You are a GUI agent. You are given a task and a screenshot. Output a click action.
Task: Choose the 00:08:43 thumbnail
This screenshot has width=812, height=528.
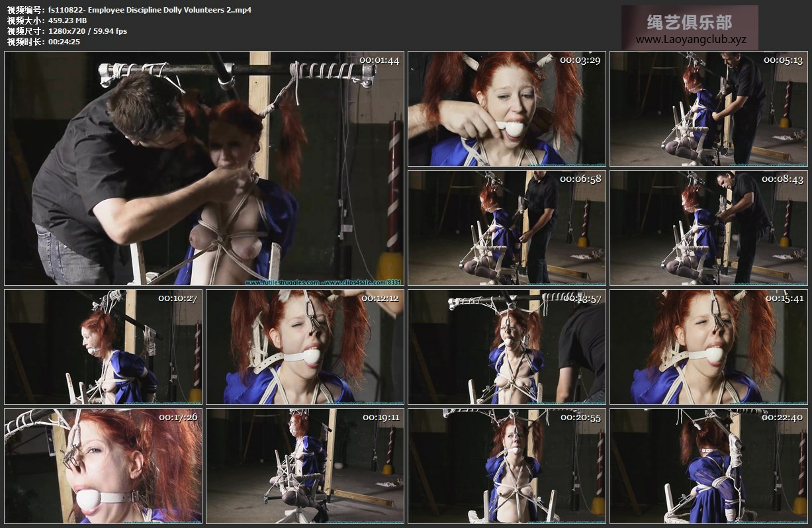click(x=708, y=228)
